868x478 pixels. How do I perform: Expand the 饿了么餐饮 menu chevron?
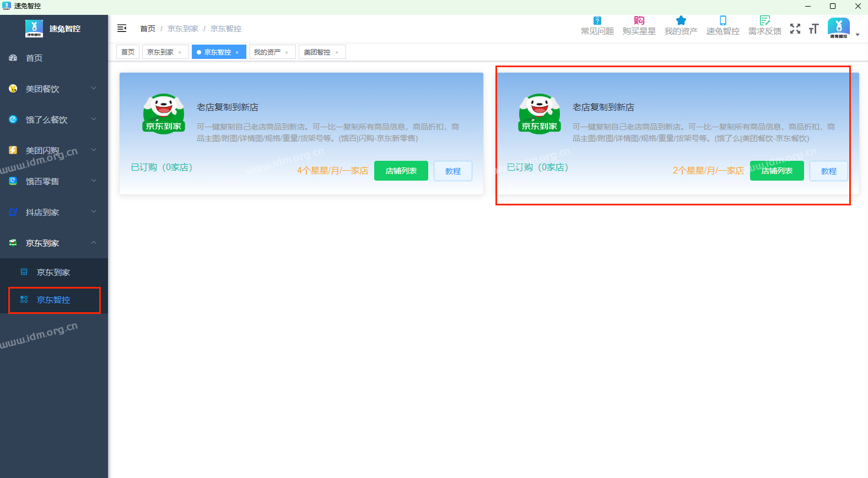(94, 119)
